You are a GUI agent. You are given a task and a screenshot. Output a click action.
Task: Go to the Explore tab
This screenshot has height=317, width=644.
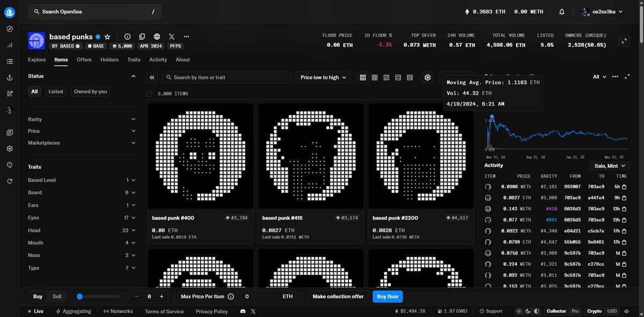(36, 60)
